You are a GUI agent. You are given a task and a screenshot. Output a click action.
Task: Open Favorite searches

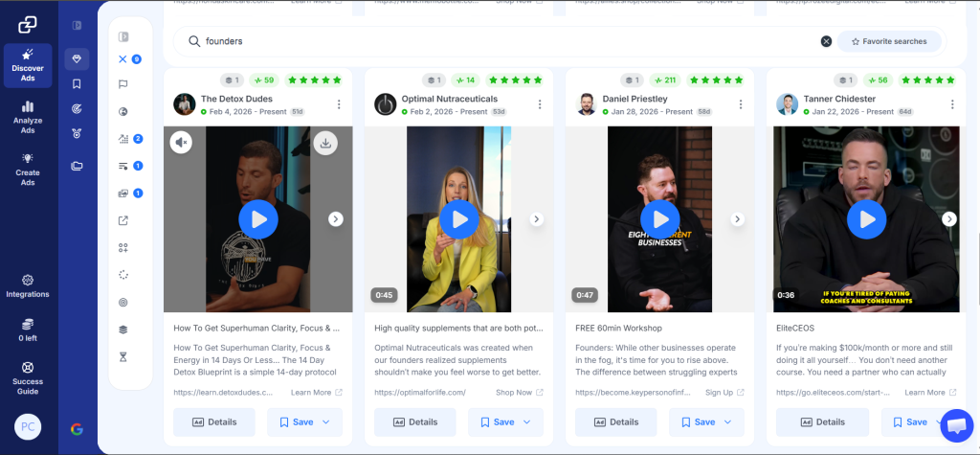click(x=889, y=41)
